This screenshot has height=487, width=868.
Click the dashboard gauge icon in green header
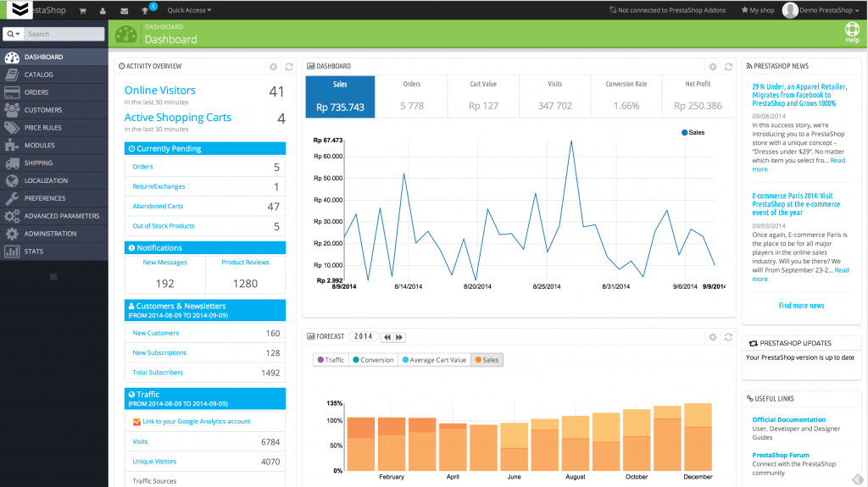tap(125, 35)
